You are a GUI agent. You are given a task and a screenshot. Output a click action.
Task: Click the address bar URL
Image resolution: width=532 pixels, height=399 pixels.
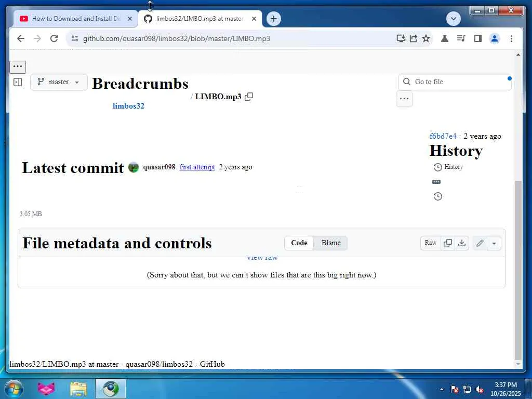click(x=177, y=38)
